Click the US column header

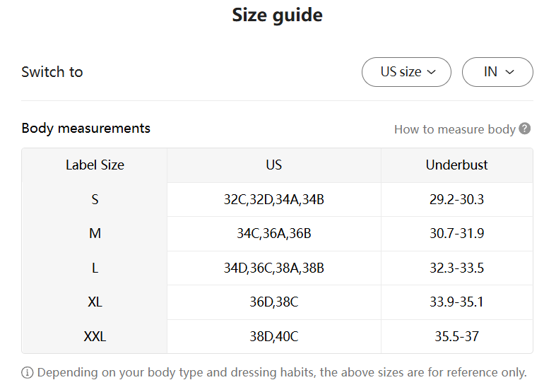coord(274,165)
